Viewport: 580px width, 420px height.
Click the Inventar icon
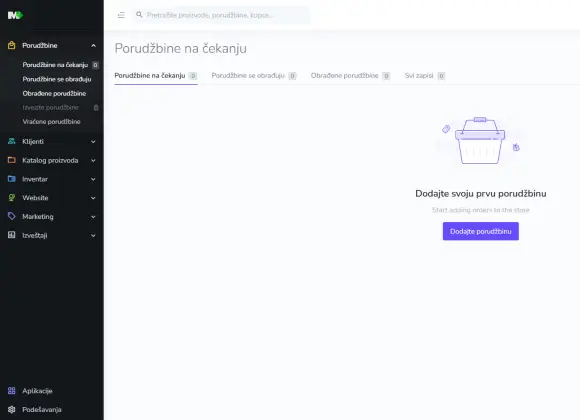[11, 179]
